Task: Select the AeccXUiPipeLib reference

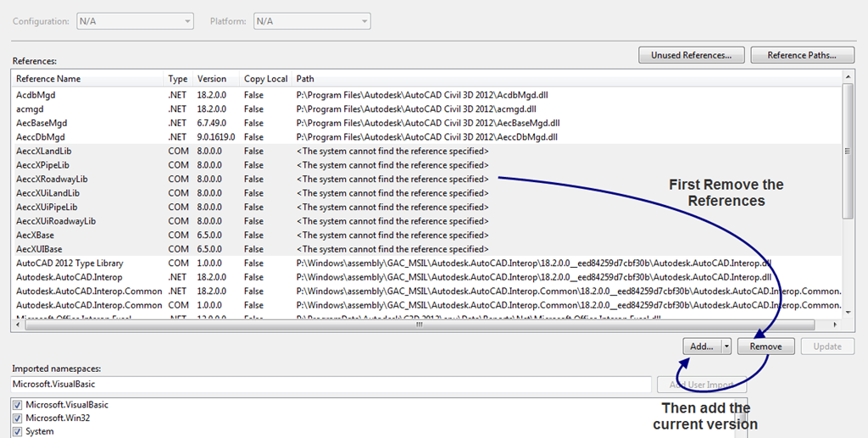Action: (426, 207)
